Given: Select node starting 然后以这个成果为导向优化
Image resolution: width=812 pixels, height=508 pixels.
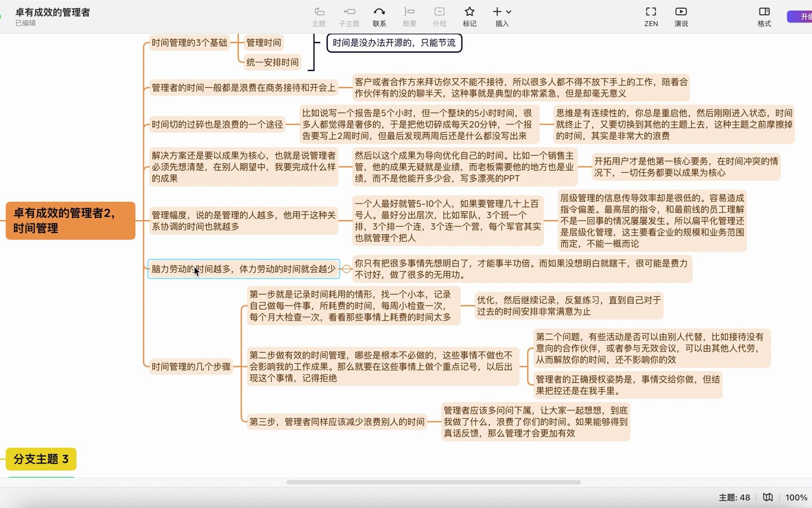Looking at the screenshot, I should tap(465, 167).
